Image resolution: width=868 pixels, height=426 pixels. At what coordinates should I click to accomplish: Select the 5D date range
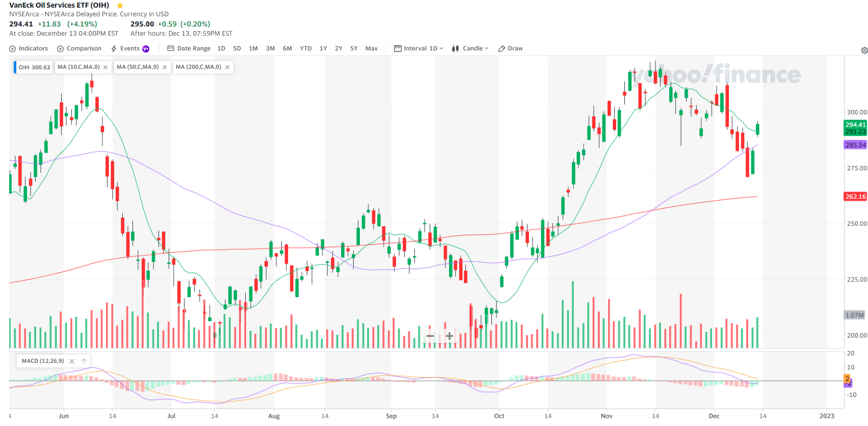[237, 48]
